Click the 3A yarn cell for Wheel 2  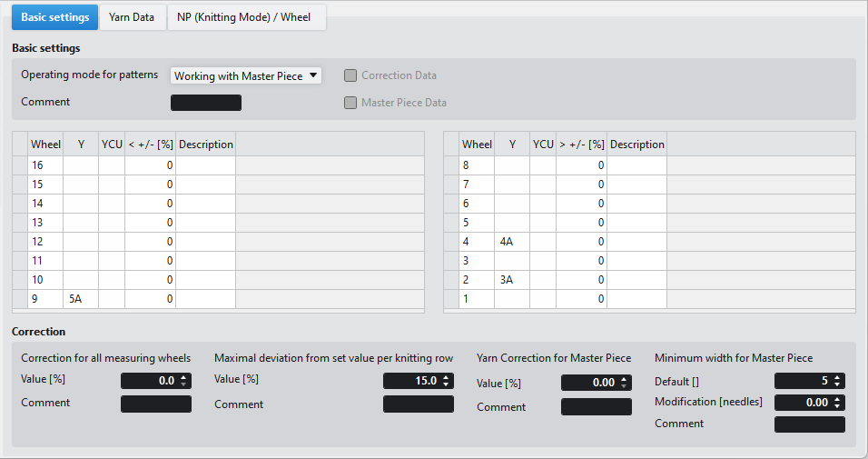(511, 280)
